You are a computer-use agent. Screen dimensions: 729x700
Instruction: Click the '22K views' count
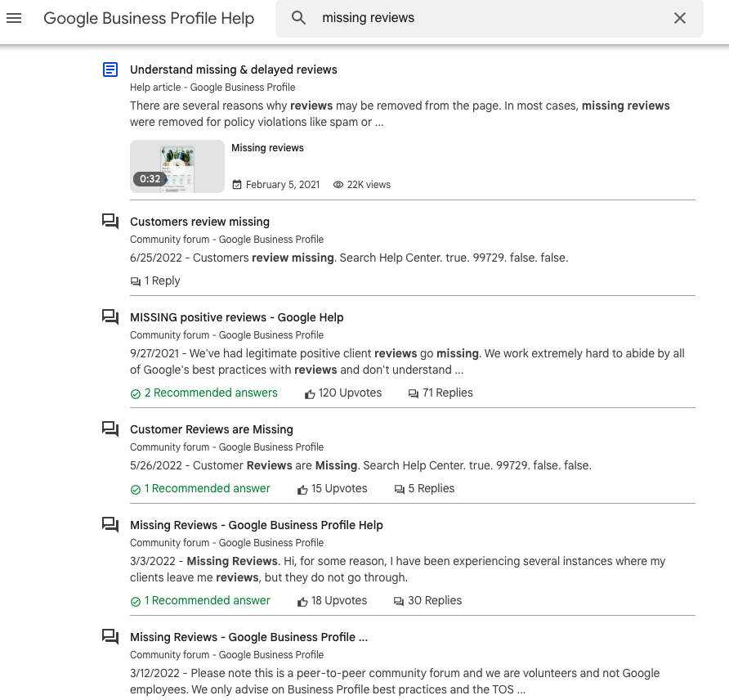point(369,185)
